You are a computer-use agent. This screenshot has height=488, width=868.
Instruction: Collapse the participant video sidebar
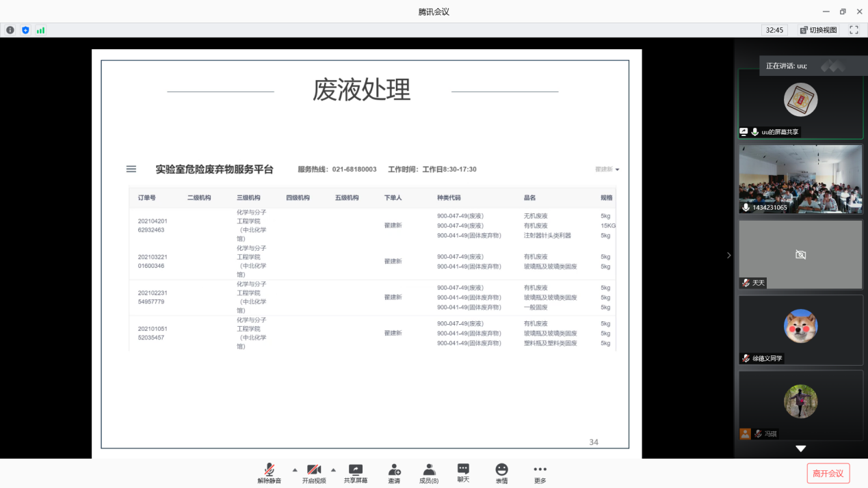click(x=728, y=255)
